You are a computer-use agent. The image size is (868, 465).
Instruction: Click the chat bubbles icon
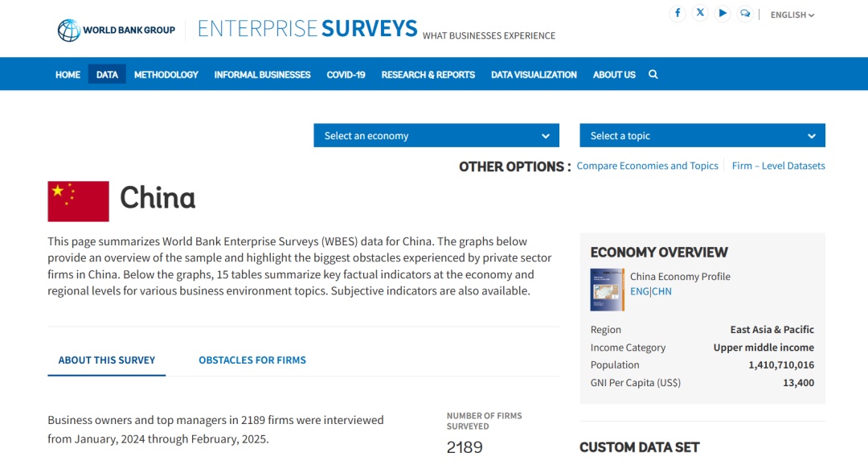click(745, 14)
